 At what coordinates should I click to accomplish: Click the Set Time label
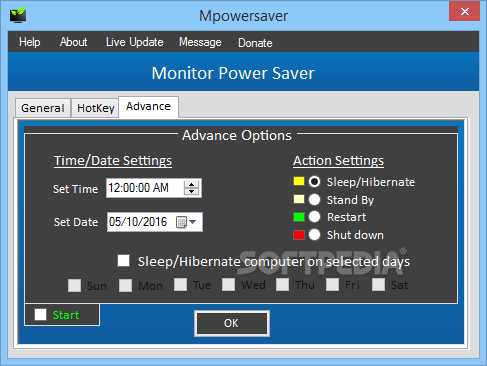point(76,189)
